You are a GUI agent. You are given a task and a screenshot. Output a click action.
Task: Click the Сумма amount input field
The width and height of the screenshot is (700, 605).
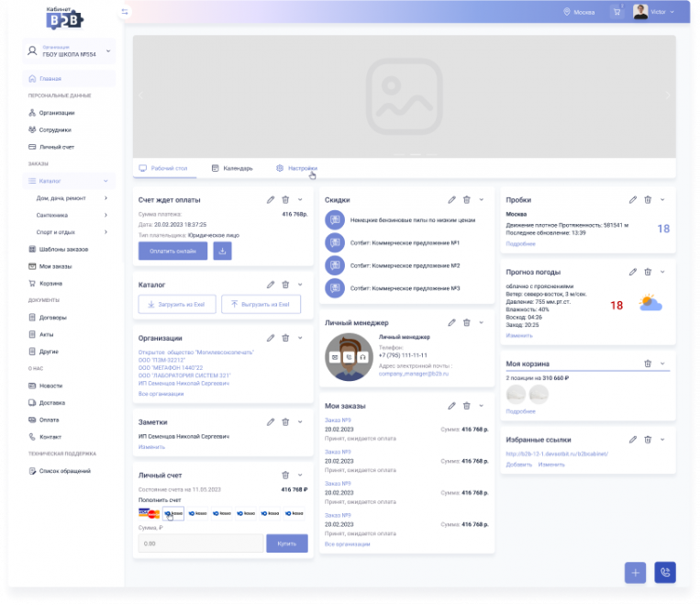tap(201, 543)
